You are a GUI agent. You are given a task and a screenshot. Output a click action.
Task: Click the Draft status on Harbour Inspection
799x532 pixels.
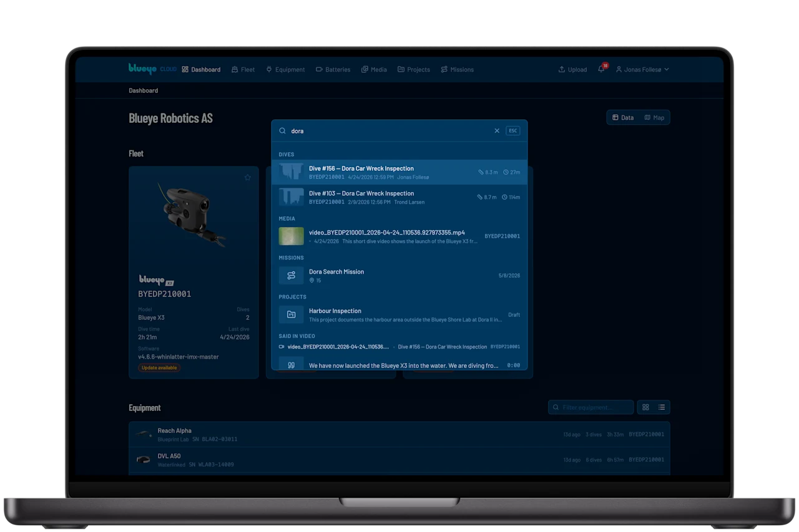[514, 315]
